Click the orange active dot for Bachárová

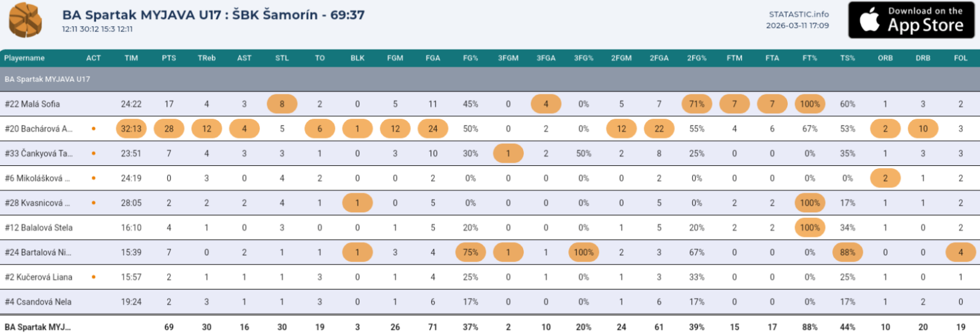(93, 129)
